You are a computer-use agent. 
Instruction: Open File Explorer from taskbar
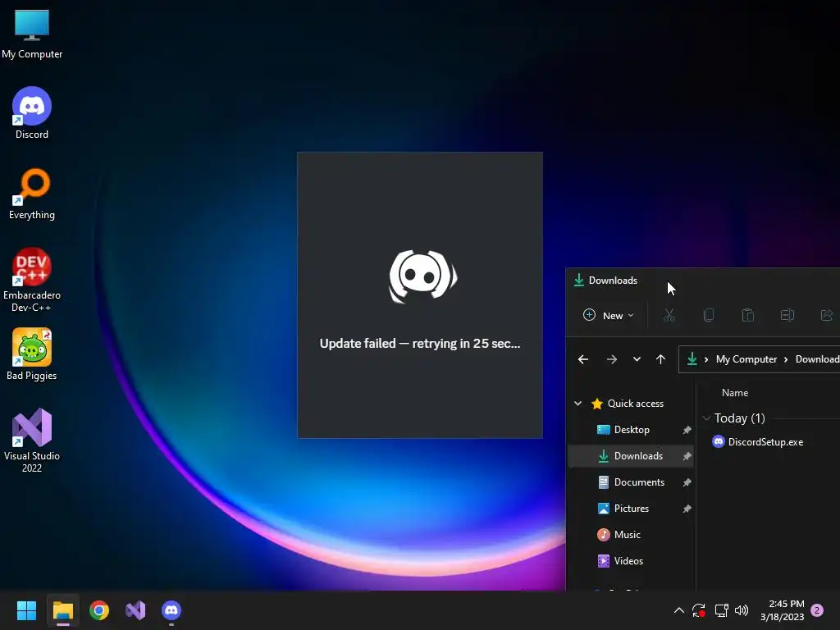[x=62, y=610]
